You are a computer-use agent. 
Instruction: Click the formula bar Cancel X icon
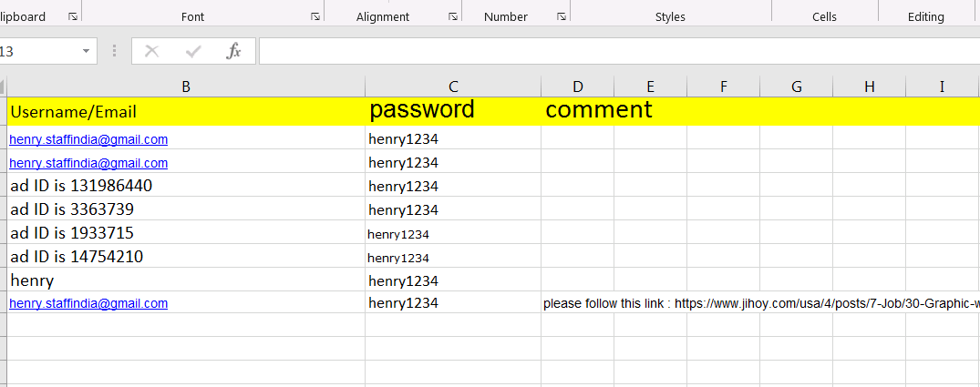(x=151, y=51)
